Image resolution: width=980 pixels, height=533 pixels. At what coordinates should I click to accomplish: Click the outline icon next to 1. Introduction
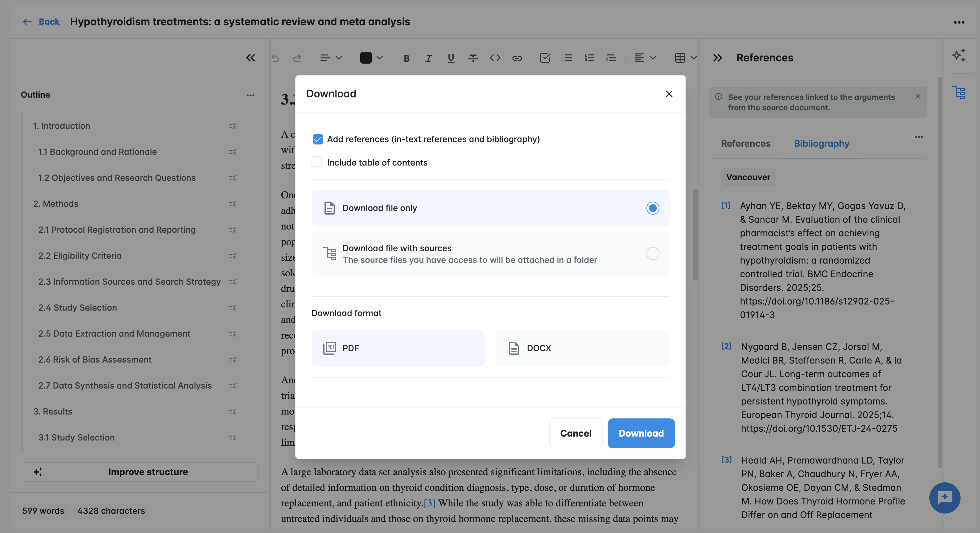232,126
